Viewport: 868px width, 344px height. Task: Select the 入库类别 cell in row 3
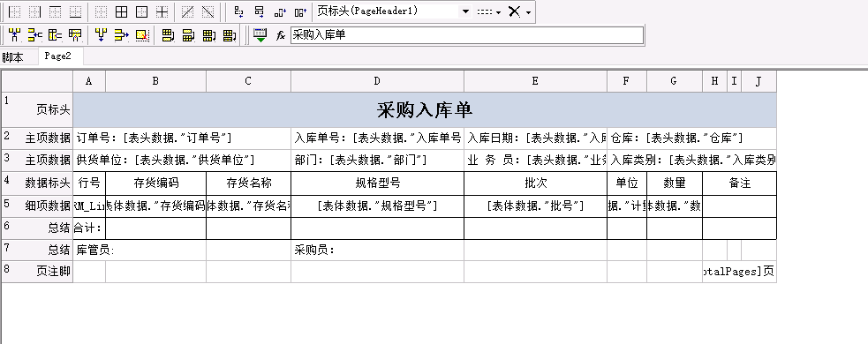point(691,161)
